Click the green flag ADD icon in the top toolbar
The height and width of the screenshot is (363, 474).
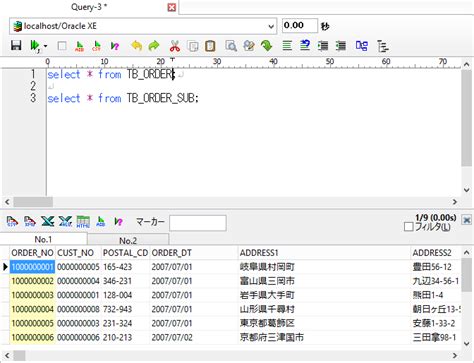coord(79,46)
